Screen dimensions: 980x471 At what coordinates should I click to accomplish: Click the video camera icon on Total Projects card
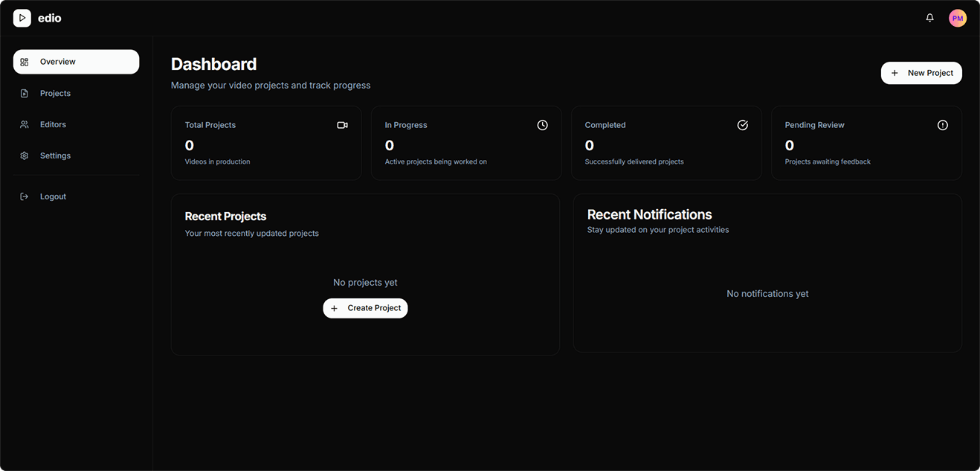coord(343,124)
